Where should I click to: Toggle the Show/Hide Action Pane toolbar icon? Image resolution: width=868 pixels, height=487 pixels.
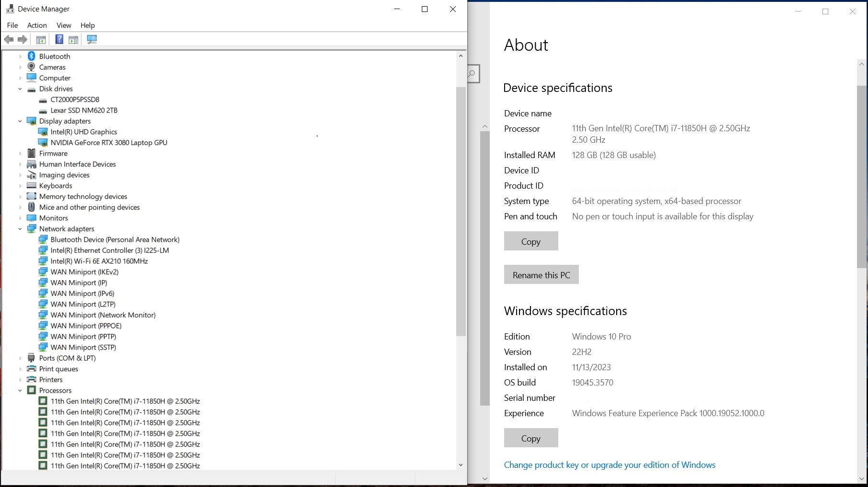[x=73, y=39]
